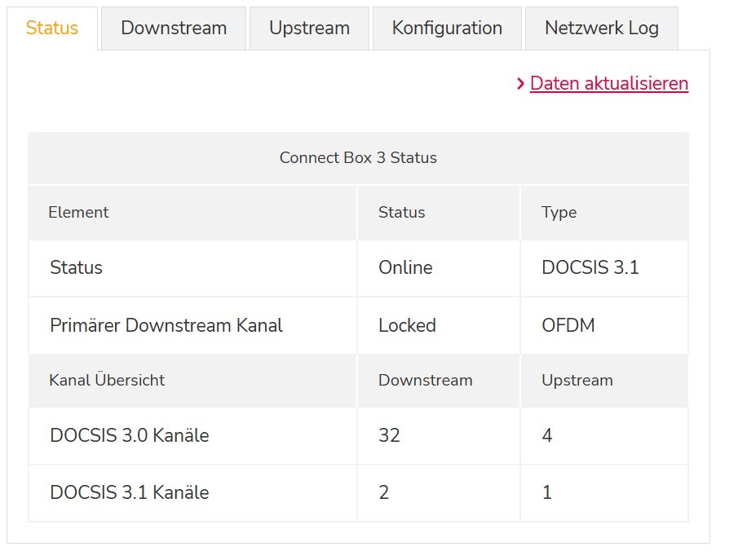
Task: Click the Connect Box 3 Status header
Action: [358, 158]
